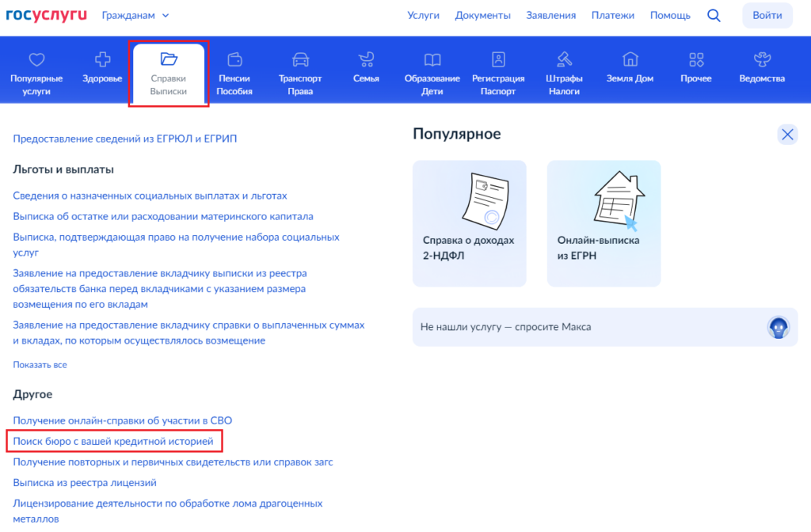Open the Популярные услуги heart icon category

click(36, 60)
